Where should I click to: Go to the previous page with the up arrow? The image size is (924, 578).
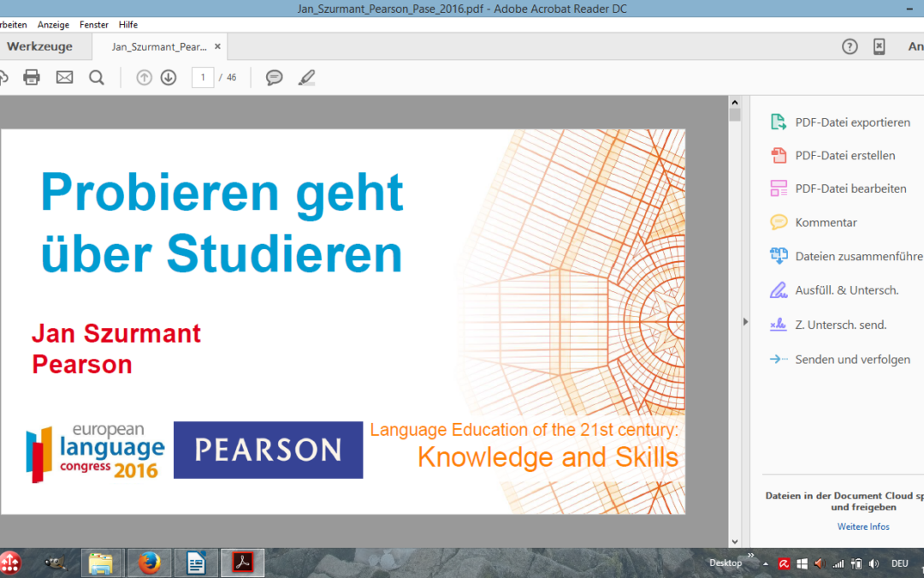pyautogui.click(x=144, y=77)
